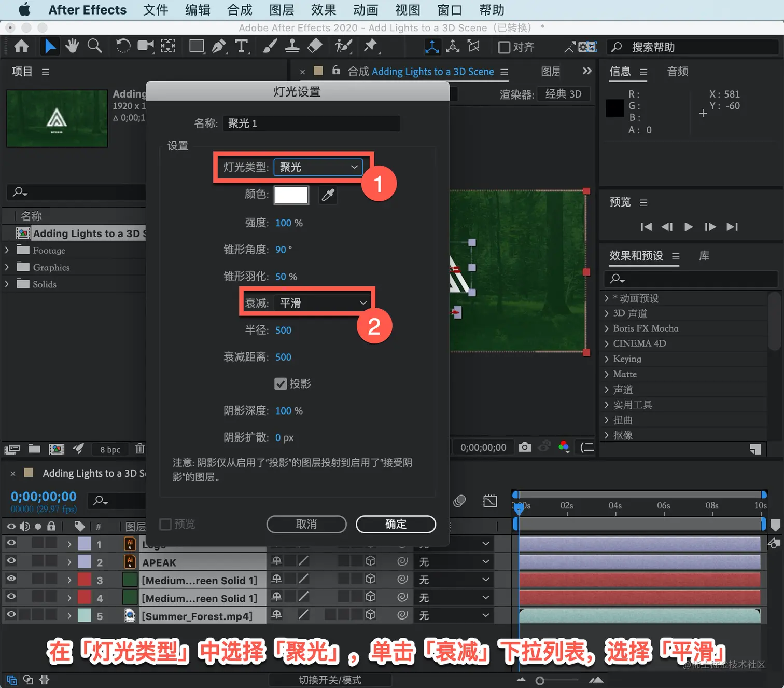The width and height of the screenshot is (784, 688).
Task: Select the Eraser tool
Action: (x=315, y=46)
